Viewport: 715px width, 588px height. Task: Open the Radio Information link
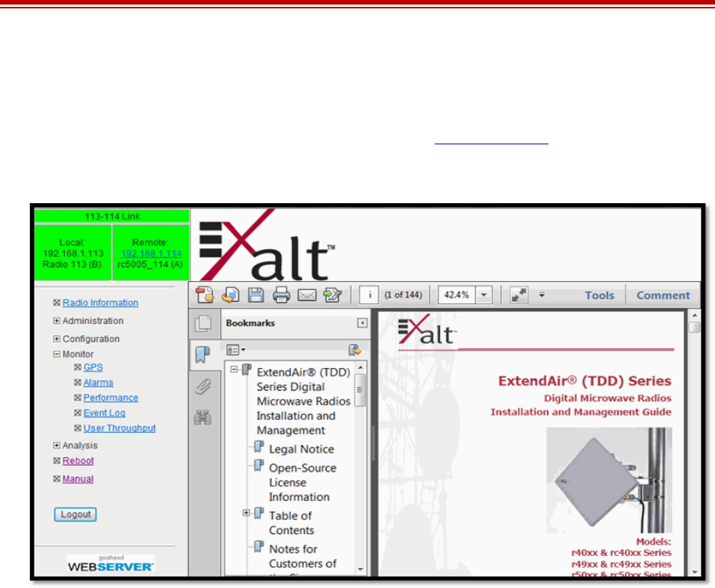[100, 302]
